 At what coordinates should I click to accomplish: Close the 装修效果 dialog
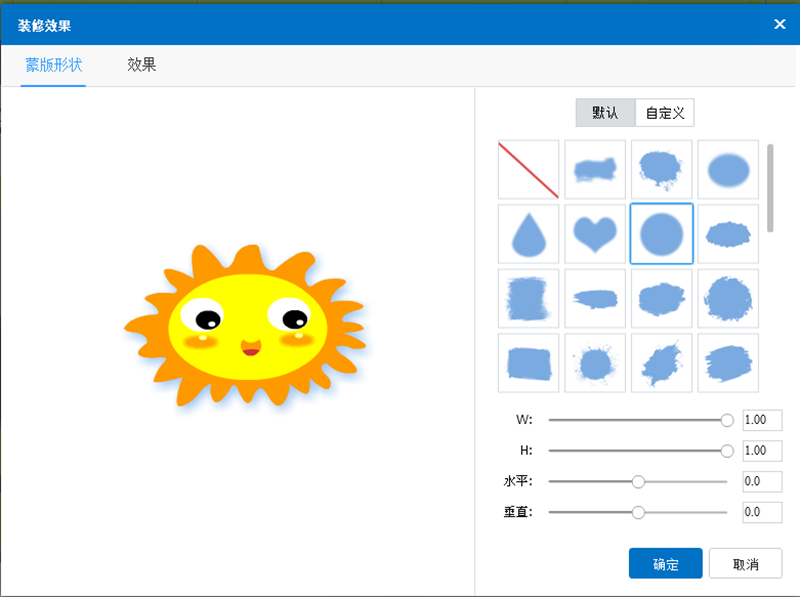click(x=780, y=24)
